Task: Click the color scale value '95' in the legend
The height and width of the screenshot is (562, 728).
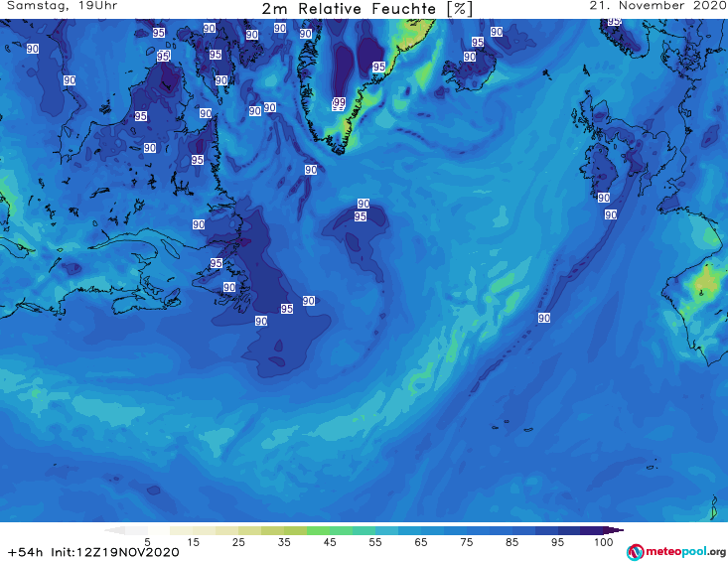Action: coord(557,542)
